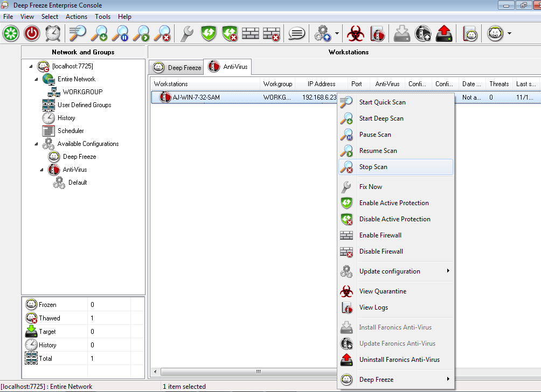The image size is (541, 392).
Task: Click the alarm clock Wake-on-LAN toolbar icon
Action: point(53,33)
